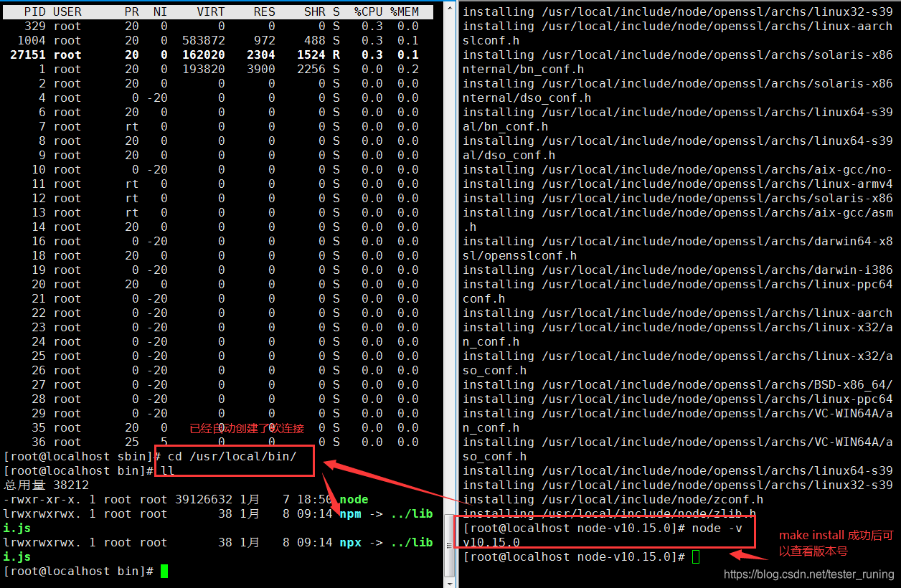
Task: Click the installing line with "darwin-i386"
Action: pyautogui.click(x=678, y=270)
